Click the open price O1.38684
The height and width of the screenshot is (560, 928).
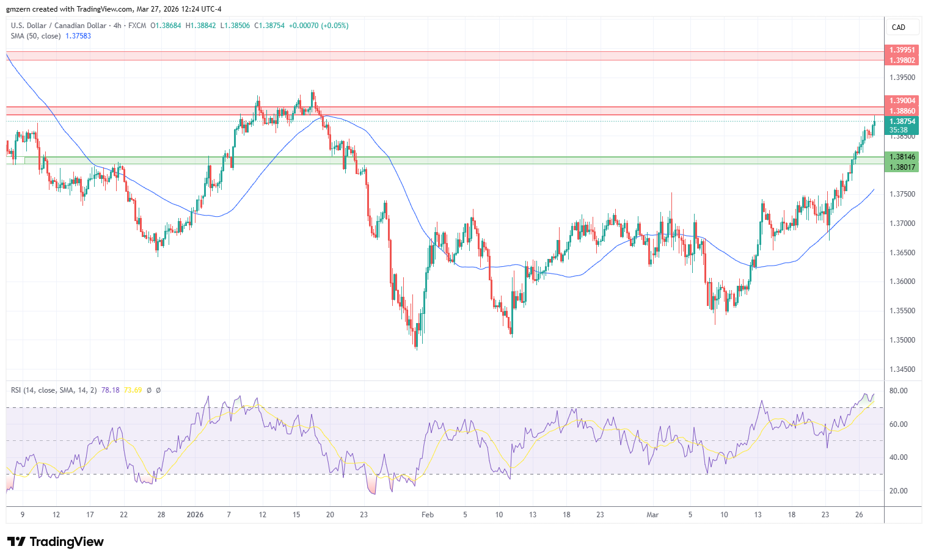166,26
